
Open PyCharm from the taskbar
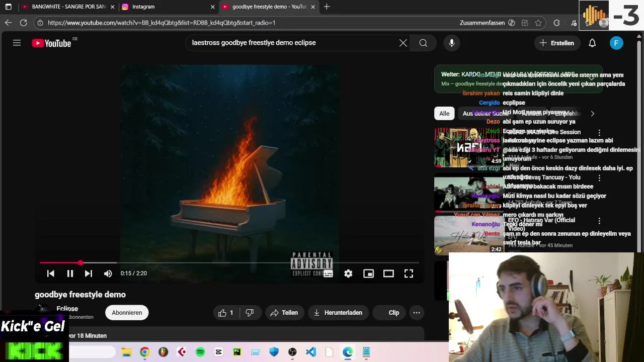click(x=237, y=352)
